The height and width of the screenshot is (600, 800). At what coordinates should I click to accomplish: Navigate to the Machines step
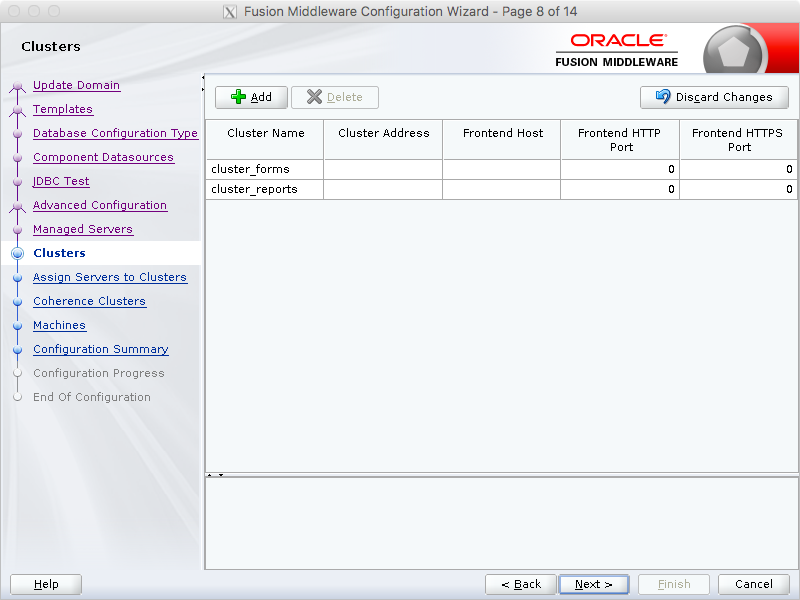click(59, 325)
